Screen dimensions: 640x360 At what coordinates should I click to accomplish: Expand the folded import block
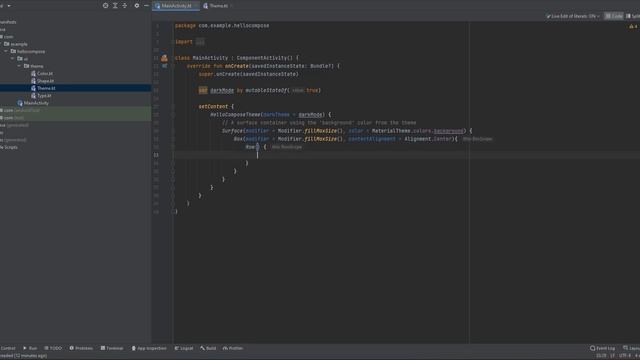(x=200, y=42)
